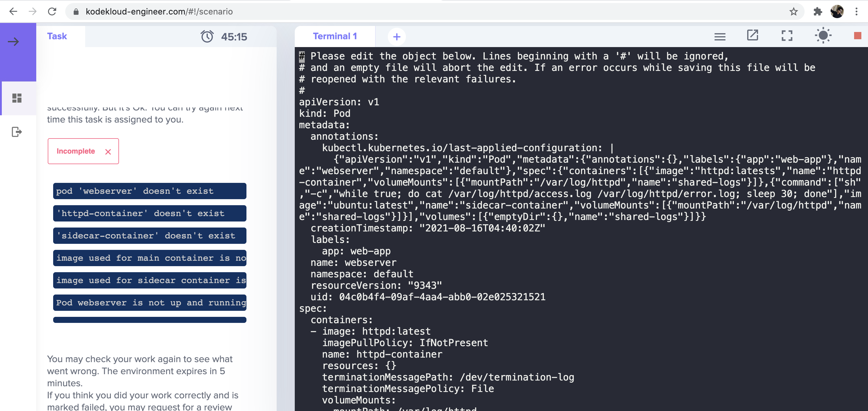Open the terminal in a new window
Viewport: 868px width, 411px height.
(752, 35)
